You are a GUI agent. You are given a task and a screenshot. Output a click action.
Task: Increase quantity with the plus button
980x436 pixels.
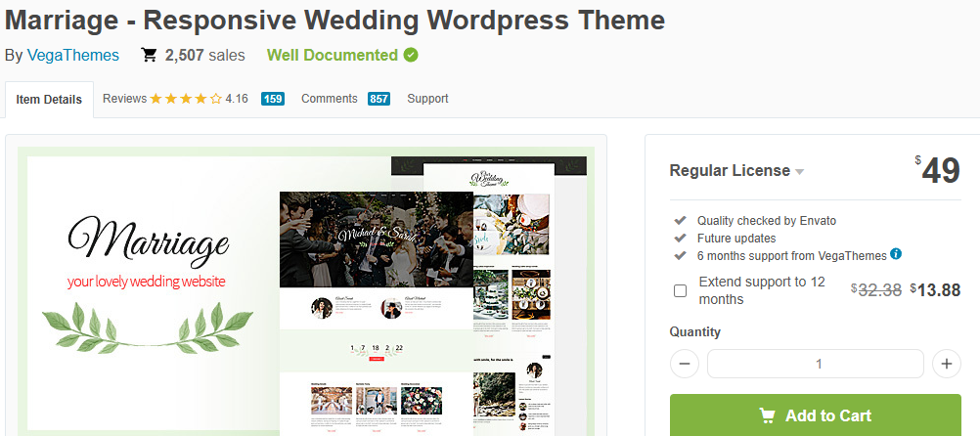coord(946,364)
